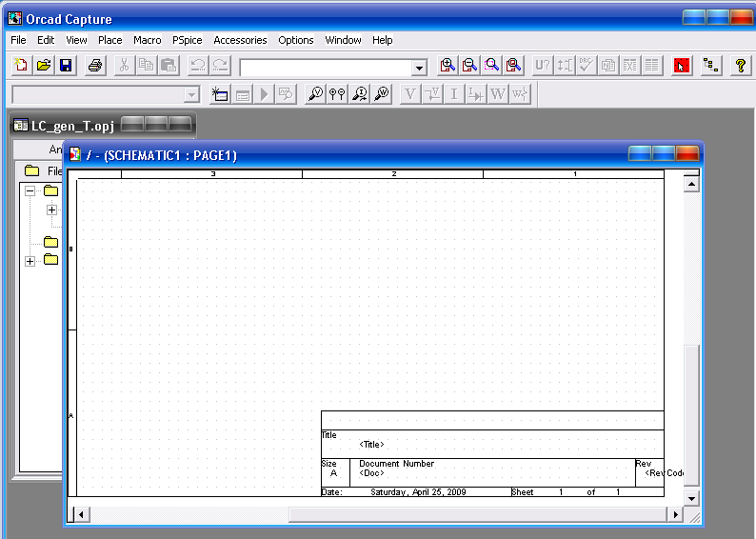This screenshot has width=756, height=539.
Task: Open the View menu
Action: [76, 40]
